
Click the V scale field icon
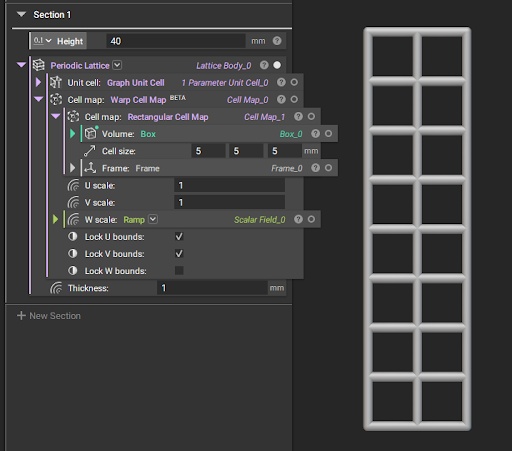(73, 202)
